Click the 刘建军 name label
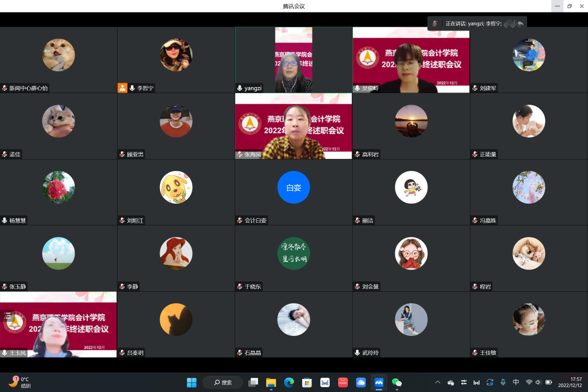 pyautogui.click(x=488, y=88)
